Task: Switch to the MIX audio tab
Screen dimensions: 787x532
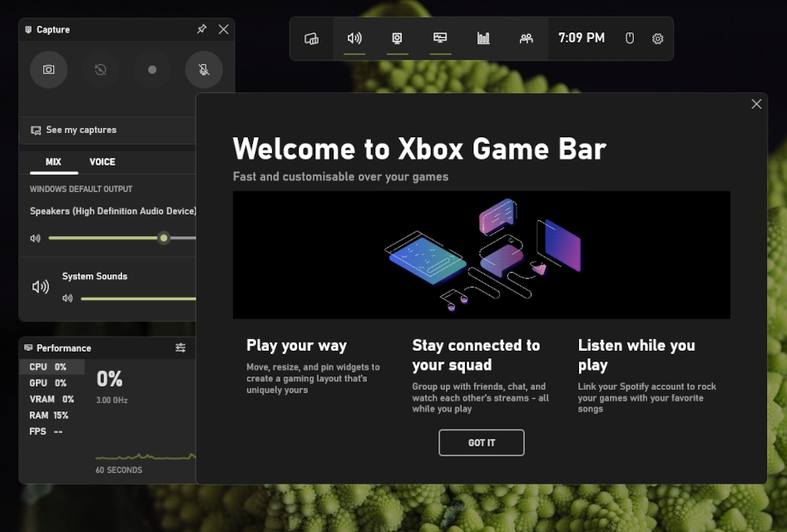Action: tap(53, 162)
